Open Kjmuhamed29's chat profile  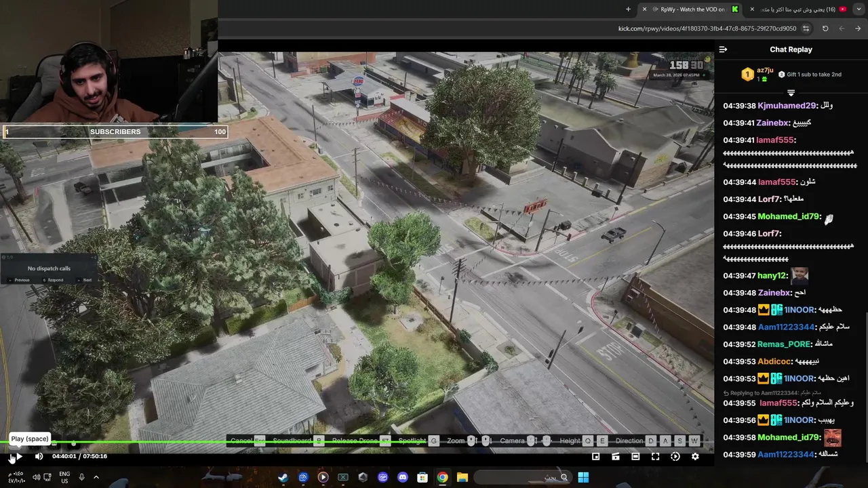click(x=787, y=106)
